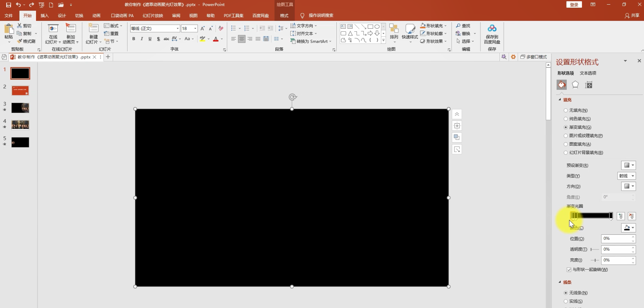Viewport: 644px width, 308px height.
Task: Open the Size & Properties icon in format pane
Action: [x=589, y=85]
